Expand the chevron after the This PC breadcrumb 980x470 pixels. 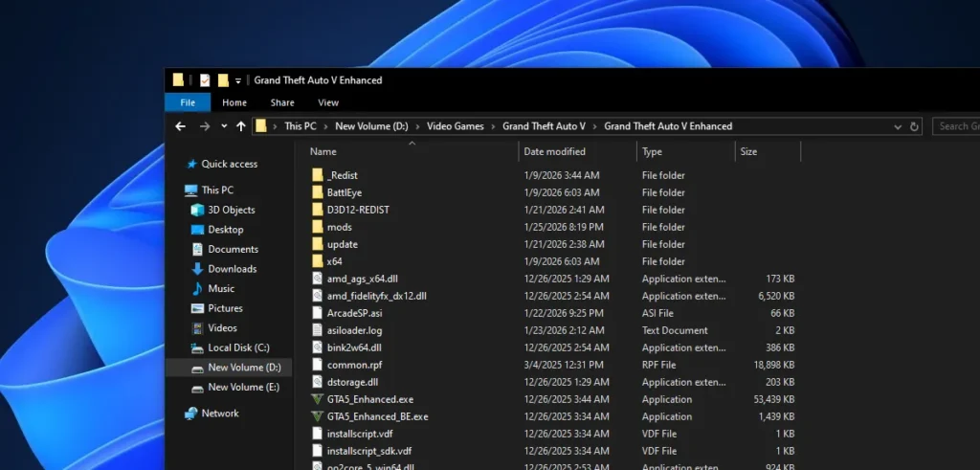click(x=326, y=126)
